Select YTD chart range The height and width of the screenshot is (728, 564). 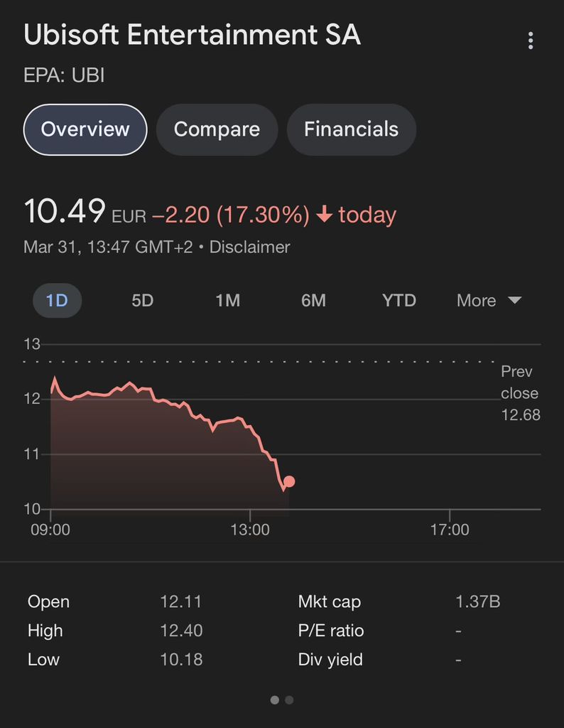click(x=399, y=301)
